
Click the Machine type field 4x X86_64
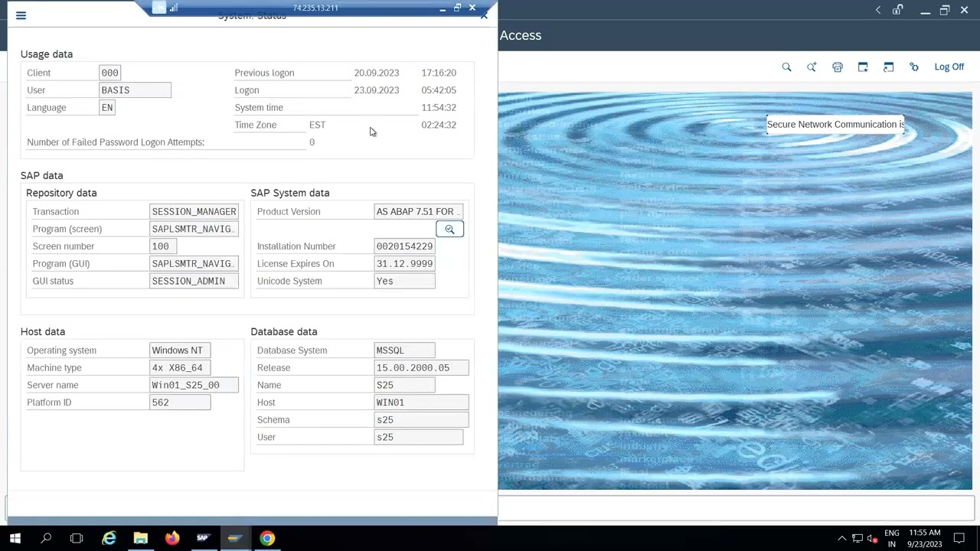pyautogui.click(x=180, y=368)
